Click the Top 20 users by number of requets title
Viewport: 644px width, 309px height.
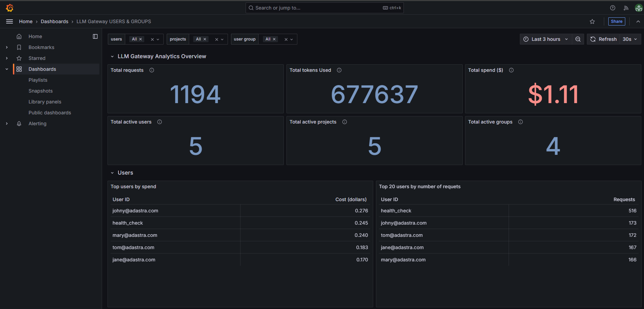coord(419,186)
